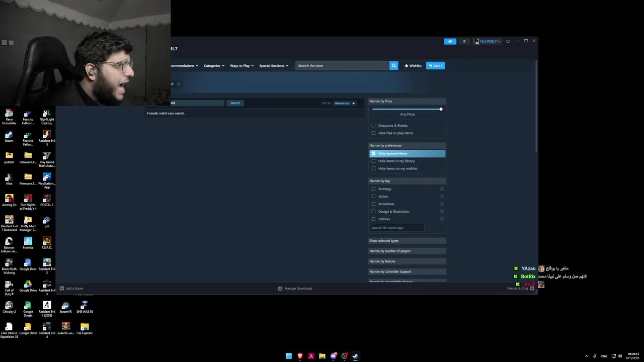Viewport: 644px width, 362px height.
Task: Select PlayStation App desktop icon
Action: pos(47,181)
